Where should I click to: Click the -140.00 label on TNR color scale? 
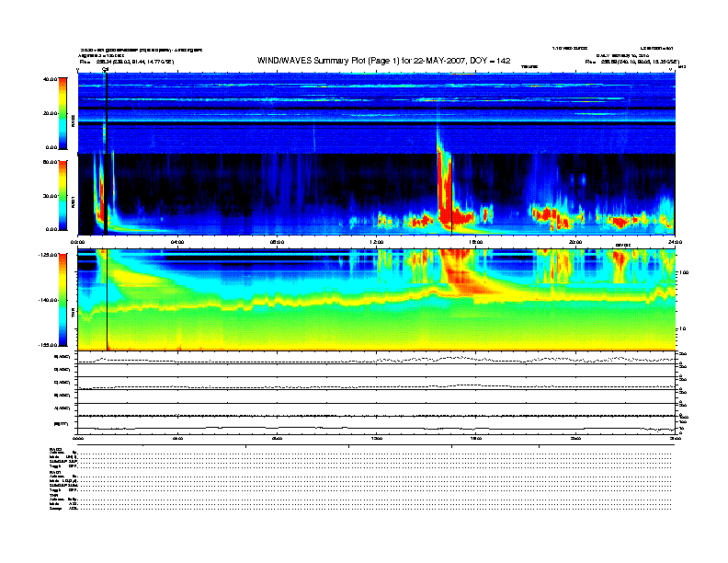[x=48, y=300]
